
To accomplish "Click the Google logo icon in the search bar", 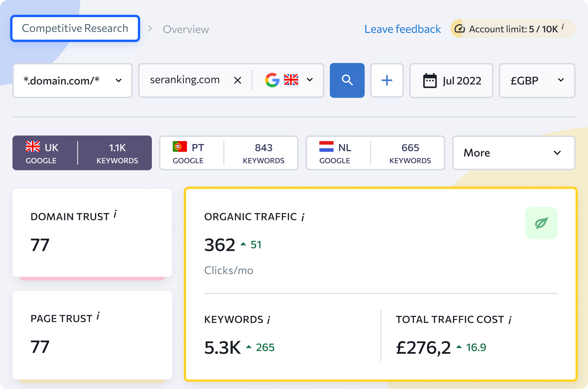I will [x=272, y=80].
